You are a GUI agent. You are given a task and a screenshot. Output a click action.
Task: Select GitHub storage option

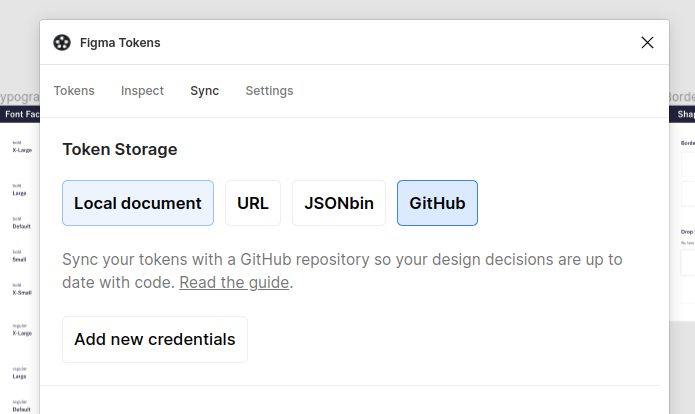pyautogui.click(x=437, y=203)
